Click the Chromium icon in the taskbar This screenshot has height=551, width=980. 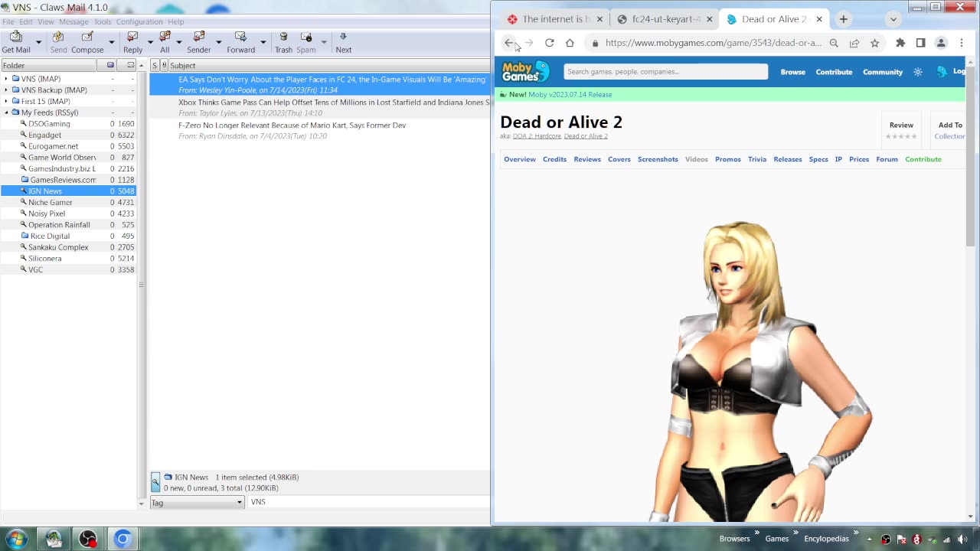122,539
